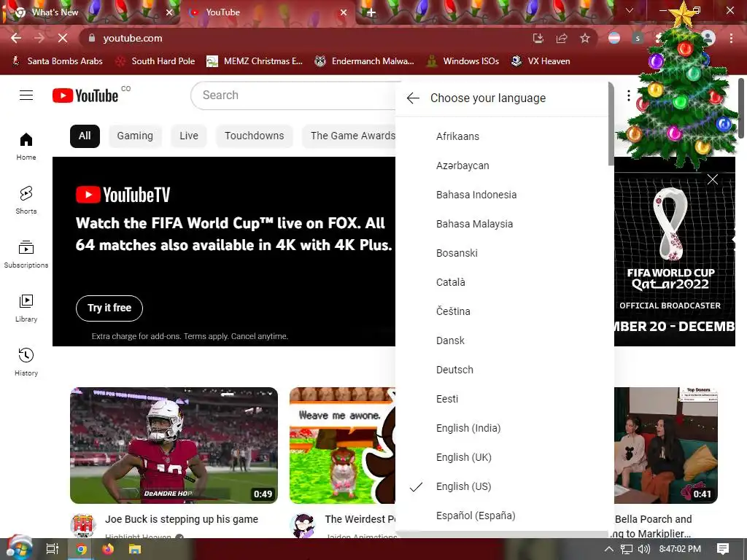Screen dimensions: 747x560
Task: Open South Hard Pole bookmark
Action: click(x=156, y=61)
